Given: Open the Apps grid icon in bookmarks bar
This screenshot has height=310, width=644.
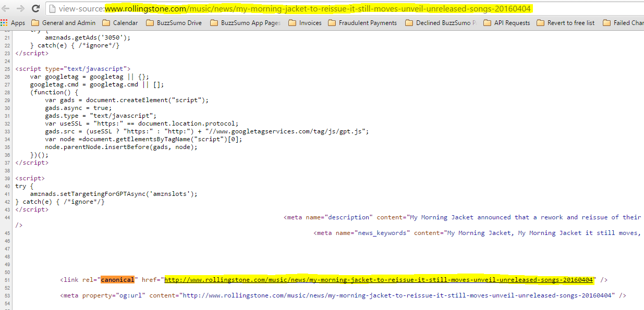Looking at the screenshot, I should (4, 22).
